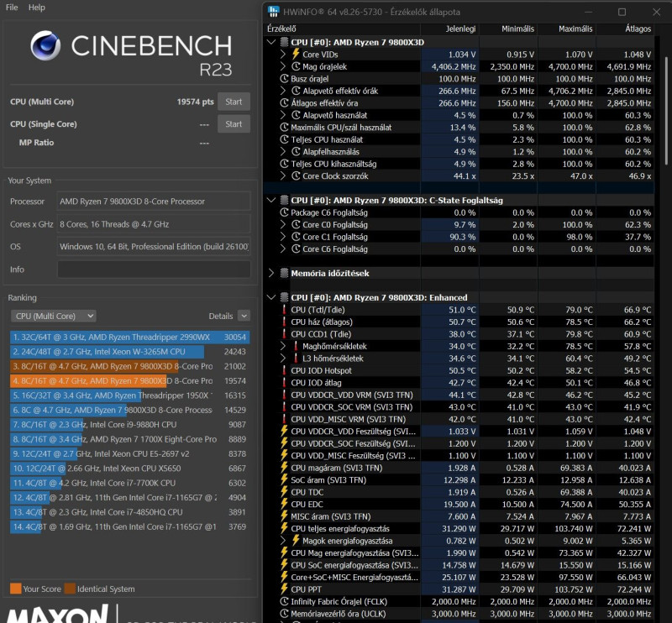Select ranking entry 3 scoring 21002

click(x=130, y=366)
